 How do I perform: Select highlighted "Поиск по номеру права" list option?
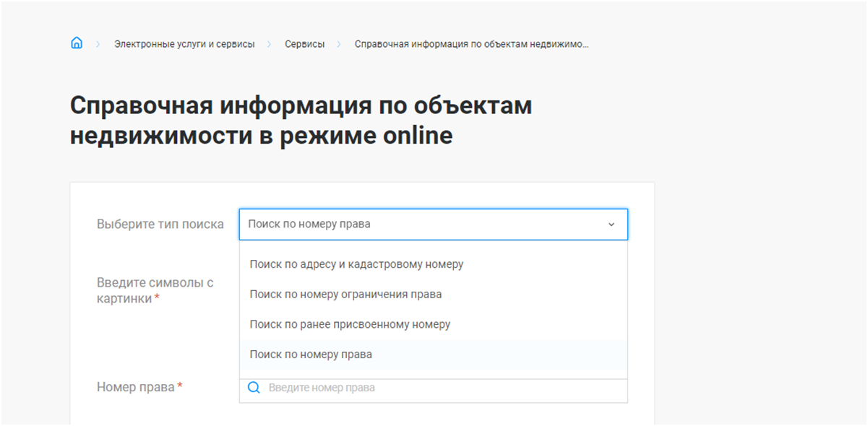(311, 355)
